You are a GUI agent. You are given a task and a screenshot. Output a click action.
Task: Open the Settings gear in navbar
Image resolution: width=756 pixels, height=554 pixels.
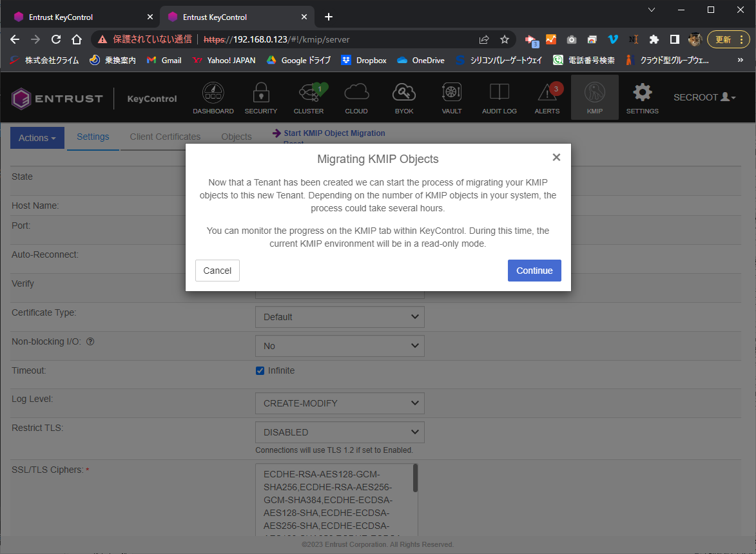pyautogui.click(x=642, y=98)
